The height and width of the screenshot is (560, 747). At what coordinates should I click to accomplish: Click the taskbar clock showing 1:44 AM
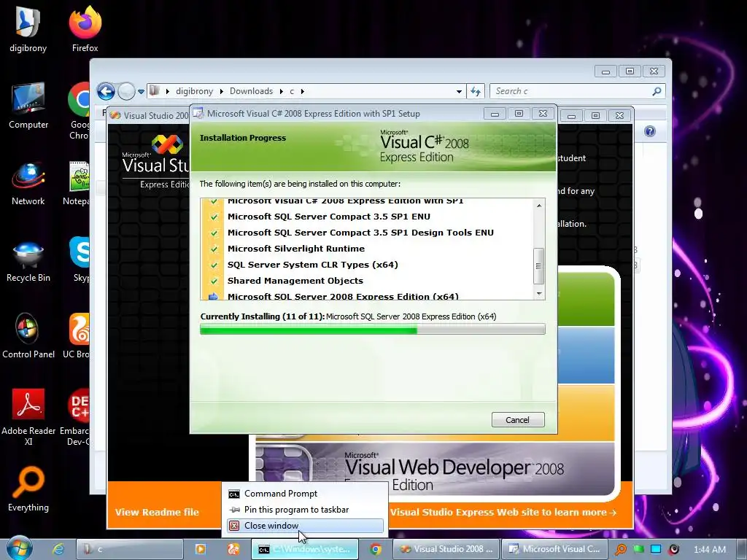710,550
